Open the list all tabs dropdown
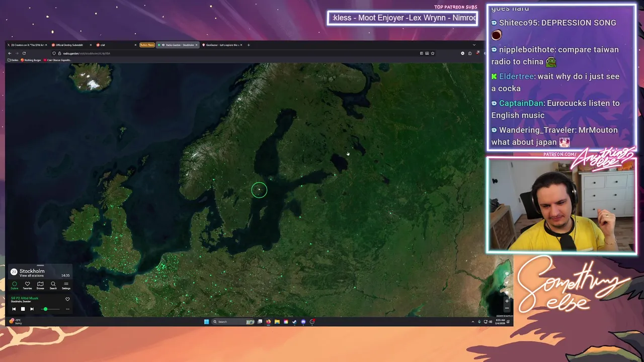This screenshot has height=362, width=644. 474,45
